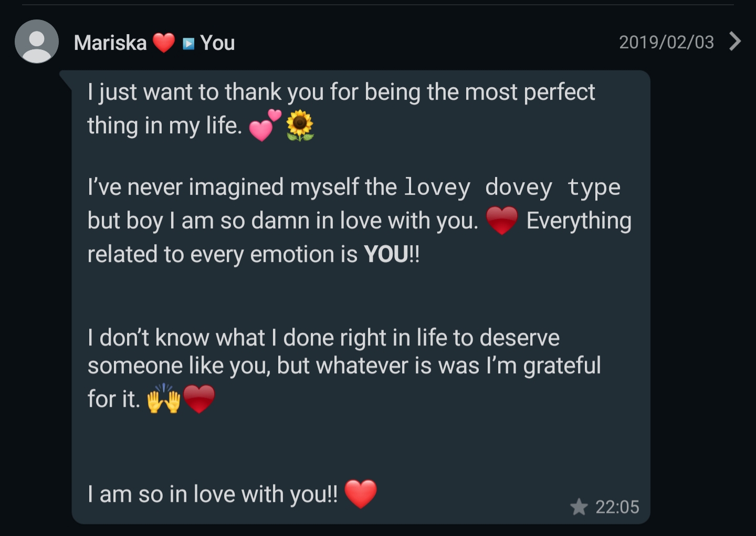Click the first line starting I just want
Screen dimensions: 756x536
(341, 92)
